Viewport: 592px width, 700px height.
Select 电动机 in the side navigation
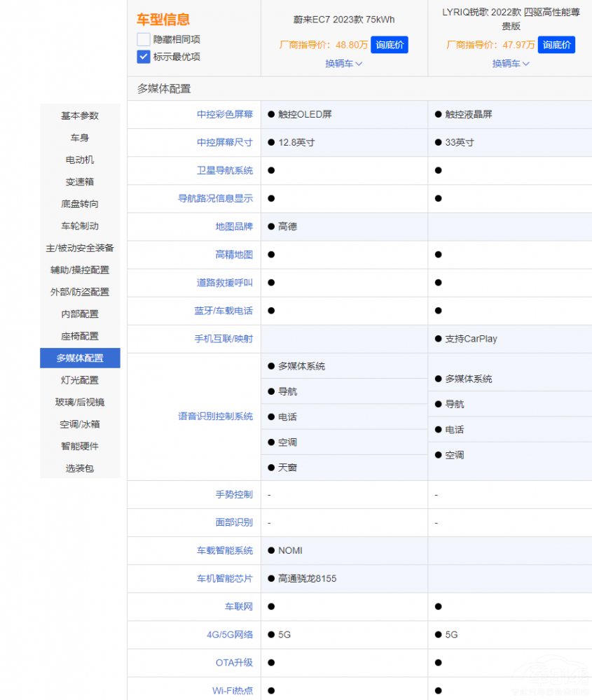pos(80,160)
